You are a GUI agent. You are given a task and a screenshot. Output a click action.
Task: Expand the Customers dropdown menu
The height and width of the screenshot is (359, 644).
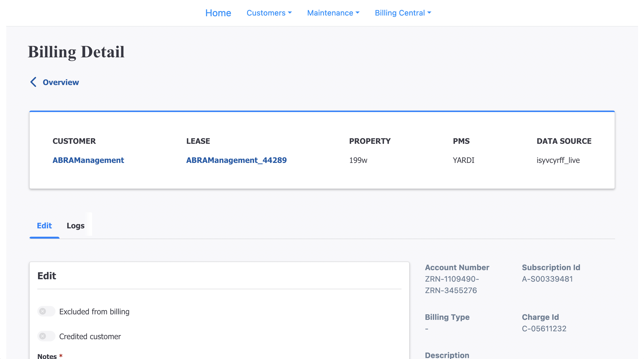[269, 13]
